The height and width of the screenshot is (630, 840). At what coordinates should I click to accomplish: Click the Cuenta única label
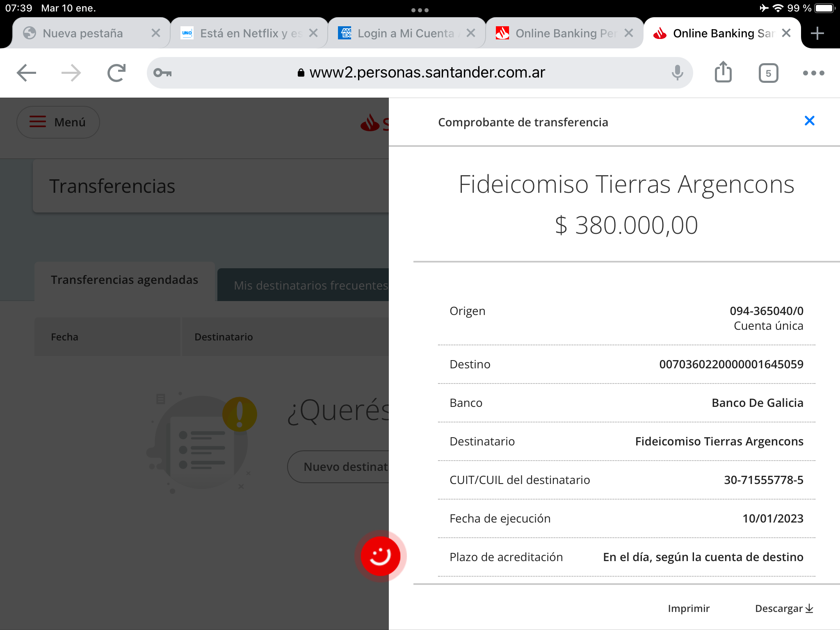768,326
